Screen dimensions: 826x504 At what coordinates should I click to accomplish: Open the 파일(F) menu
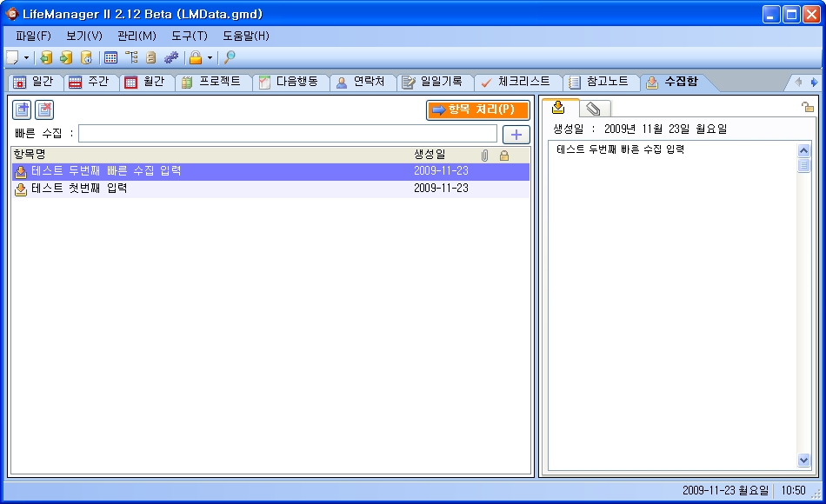33,36
